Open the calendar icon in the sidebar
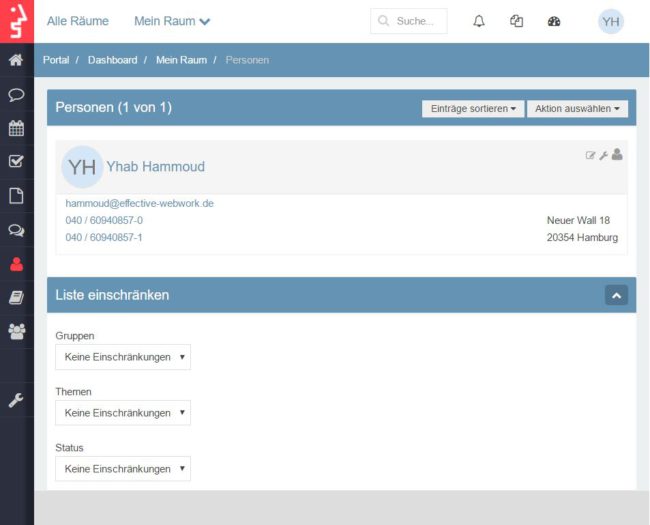The height and width of the screenshot is (525, 650). 16,128
